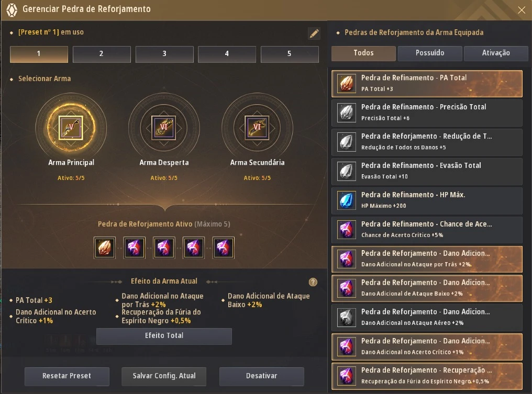Click Salvar Config. Atual button
532x394 pixels.
coord(164,376)
